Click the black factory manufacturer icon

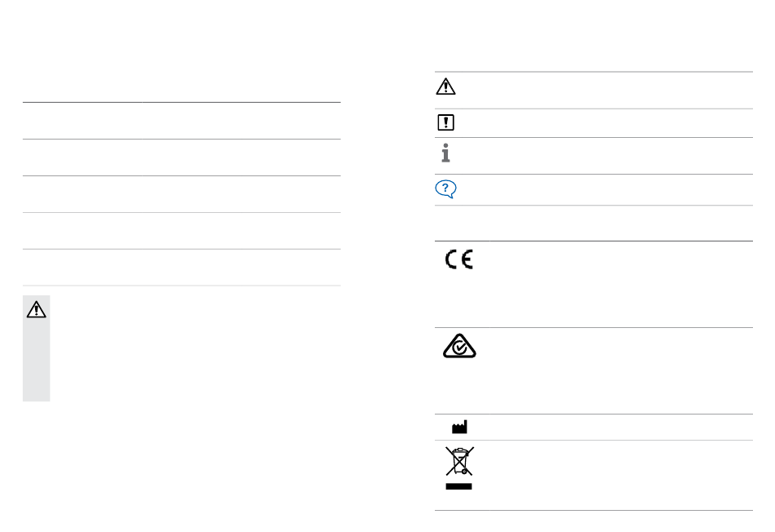pyautogui.click(x=459, y=427)
